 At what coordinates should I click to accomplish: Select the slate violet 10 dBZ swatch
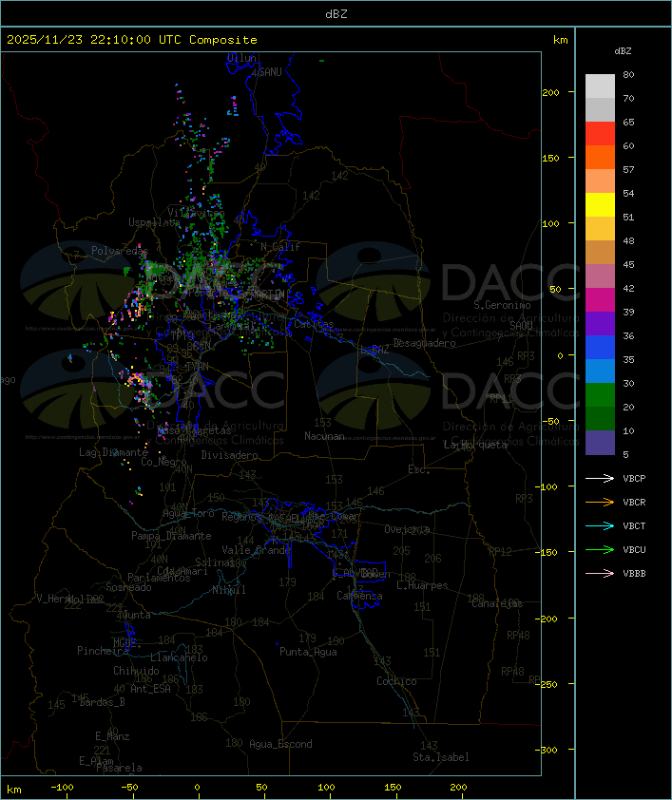pyautogui.click(x=600, y=443)
